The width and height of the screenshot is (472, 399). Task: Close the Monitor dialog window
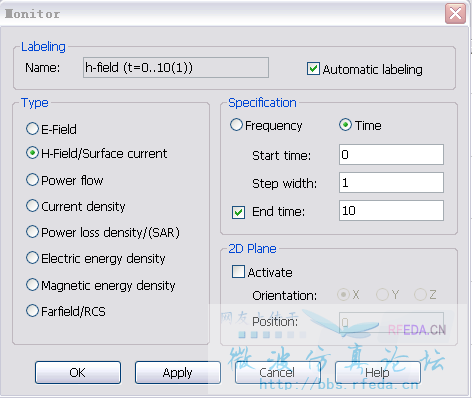[x=455, y=14]
